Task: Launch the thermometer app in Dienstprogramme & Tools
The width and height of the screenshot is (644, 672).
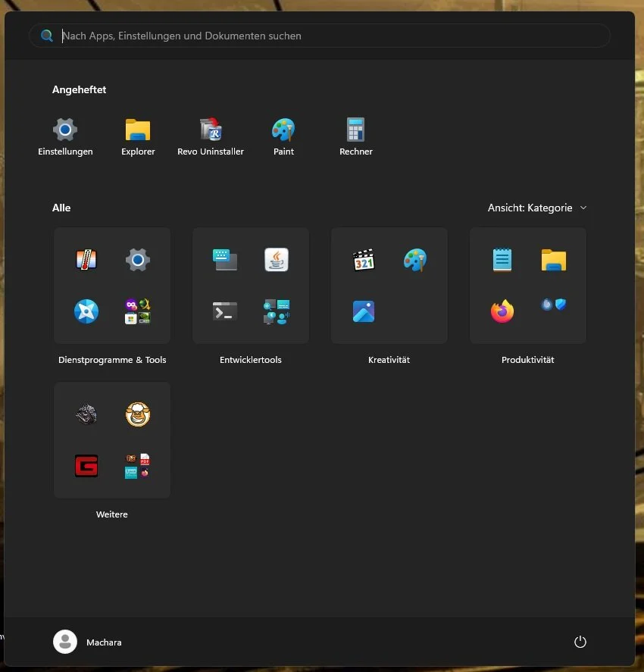Action: pyautogui.click(x=86, y=260)
